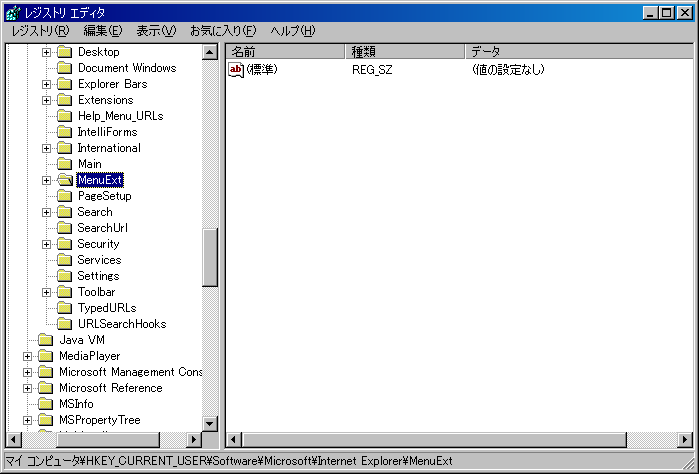Click the データ column header

(x=579, y=51)
